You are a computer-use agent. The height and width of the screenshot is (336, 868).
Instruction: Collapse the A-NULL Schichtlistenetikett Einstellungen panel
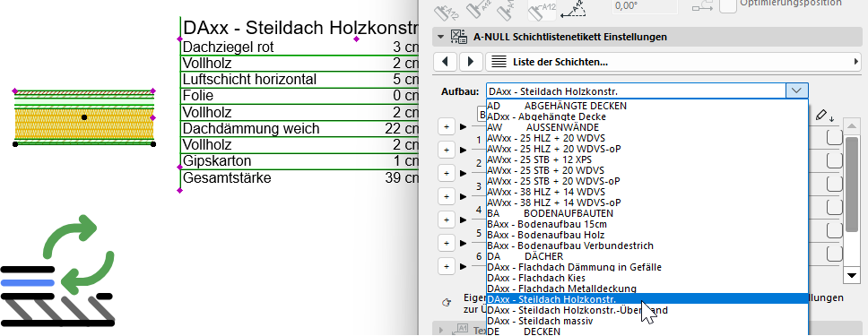tap(440, 37)
